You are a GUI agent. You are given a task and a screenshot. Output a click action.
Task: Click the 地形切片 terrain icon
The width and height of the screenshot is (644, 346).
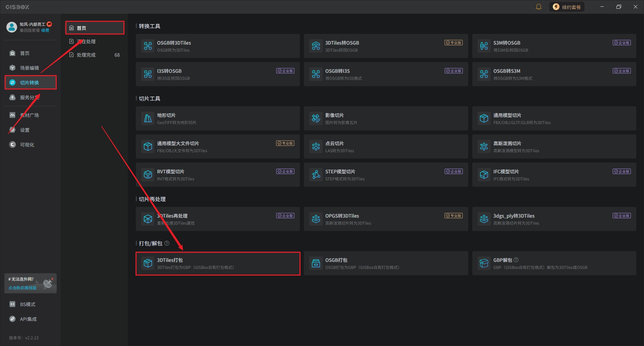148,118
